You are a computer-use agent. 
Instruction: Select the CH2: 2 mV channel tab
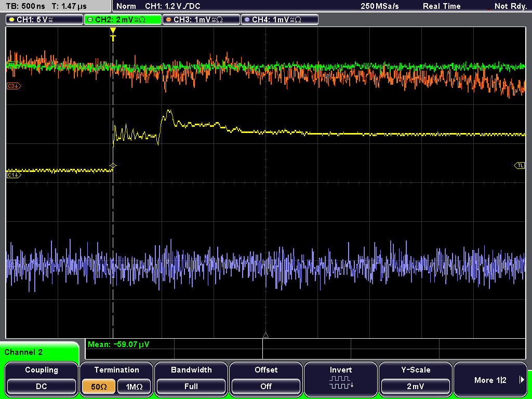coord(123,20)
